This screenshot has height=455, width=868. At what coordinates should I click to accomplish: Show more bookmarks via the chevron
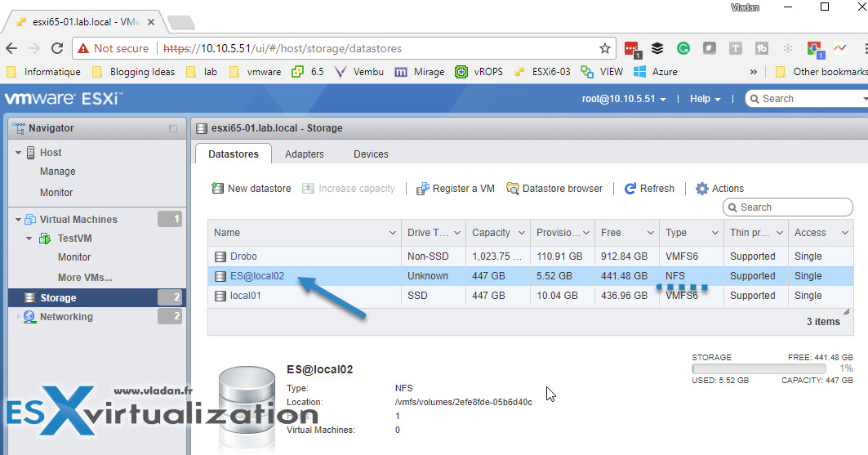point(754,72)
